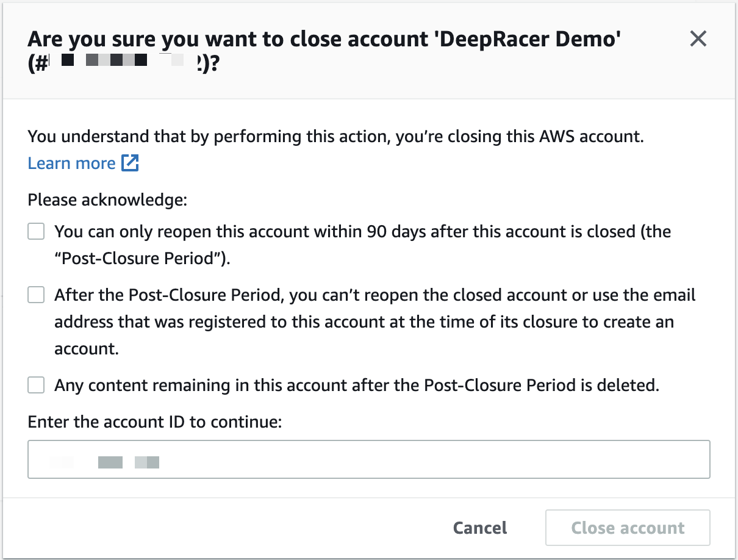Screen dimensions: 738x560
Task: Check the email address reuse acknowledgment
Action: point(36,295)
